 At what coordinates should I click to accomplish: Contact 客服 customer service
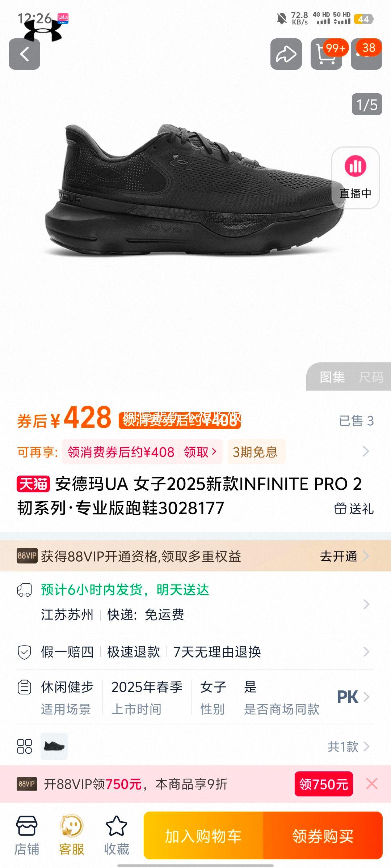72,836
